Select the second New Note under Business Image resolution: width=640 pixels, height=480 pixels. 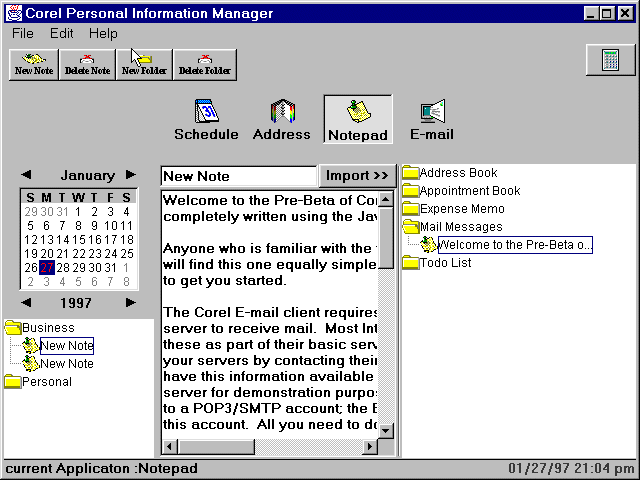pyautogui.click(x=67, y=364)
